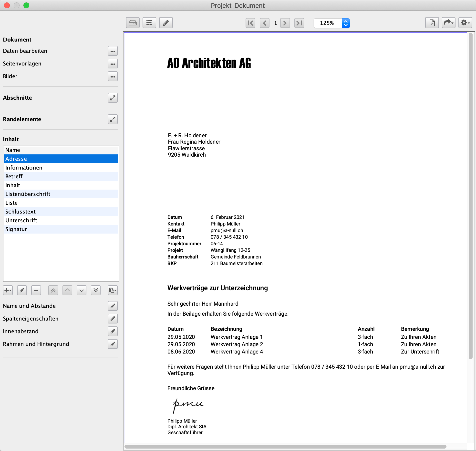Edit Name und Abstände
The height and width of the screenshot is (451, 476).
(x=113, y=306)
